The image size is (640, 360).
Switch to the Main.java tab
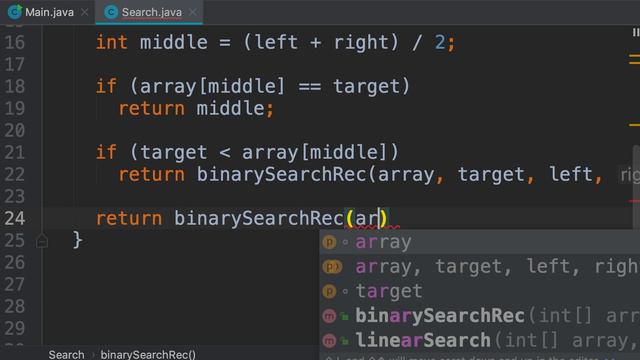49,12
